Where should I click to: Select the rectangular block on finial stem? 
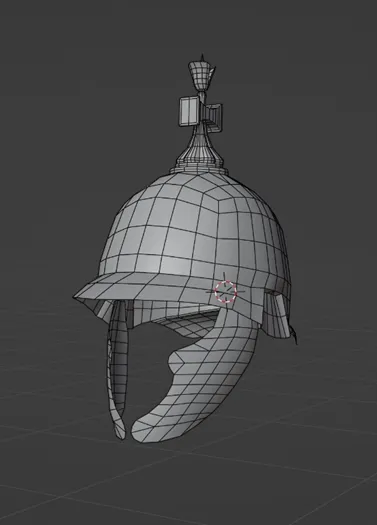tap(190, 111)
